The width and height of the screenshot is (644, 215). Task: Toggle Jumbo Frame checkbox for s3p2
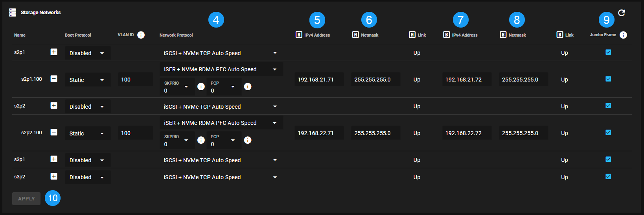click(x=608, y=176)
